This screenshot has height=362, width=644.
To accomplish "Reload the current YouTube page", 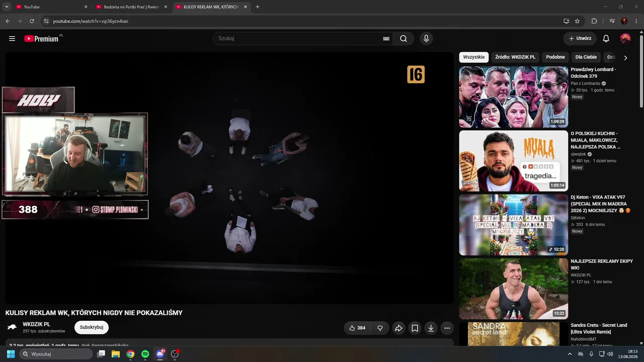I will (32, 21).
